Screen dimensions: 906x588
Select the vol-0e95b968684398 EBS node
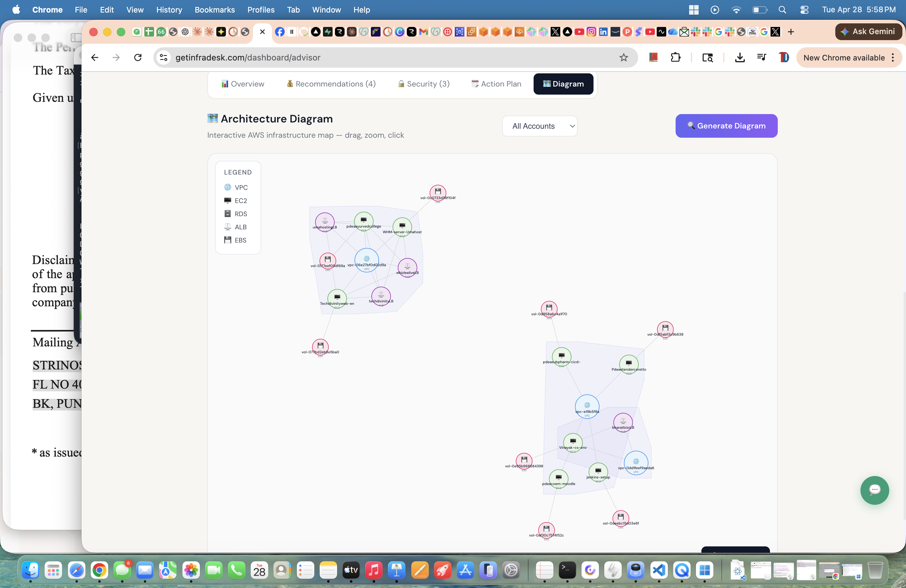[524, 461]
